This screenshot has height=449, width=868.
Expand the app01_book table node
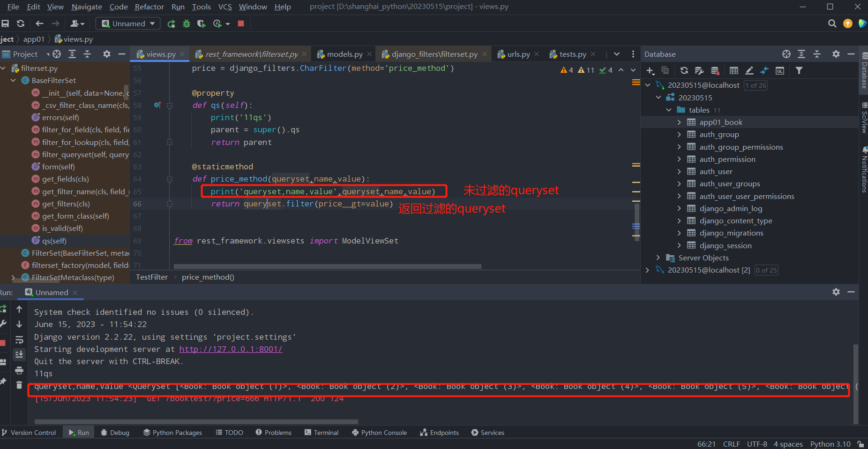(679, 122)
